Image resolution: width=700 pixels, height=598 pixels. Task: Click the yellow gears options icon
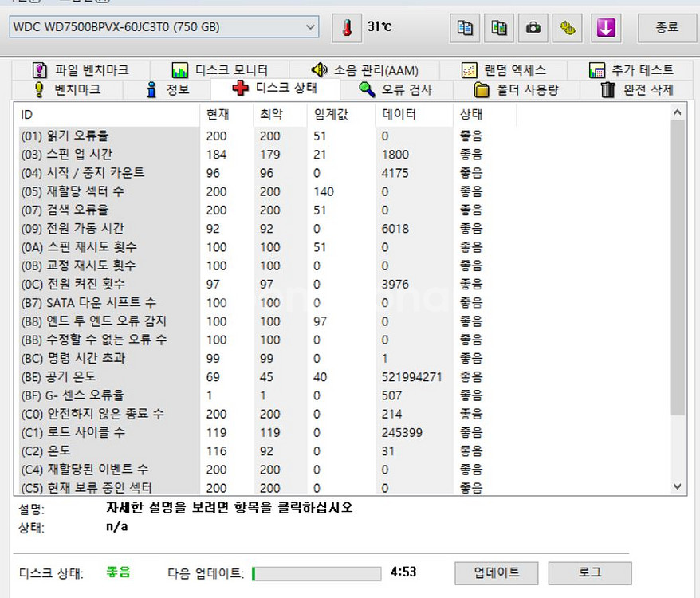click(x=568, y=28)
